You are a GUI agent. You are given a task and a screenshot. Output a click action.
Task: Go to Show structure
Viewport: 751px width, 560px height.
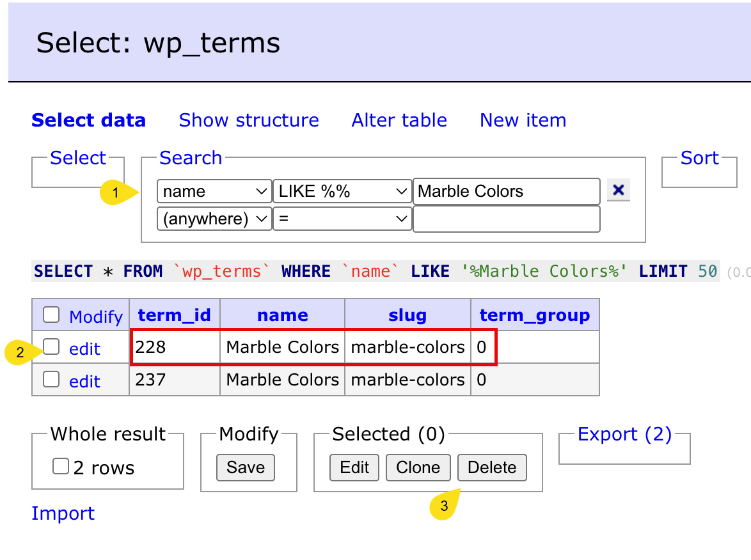pyautogui.click(x=249, y=120)
